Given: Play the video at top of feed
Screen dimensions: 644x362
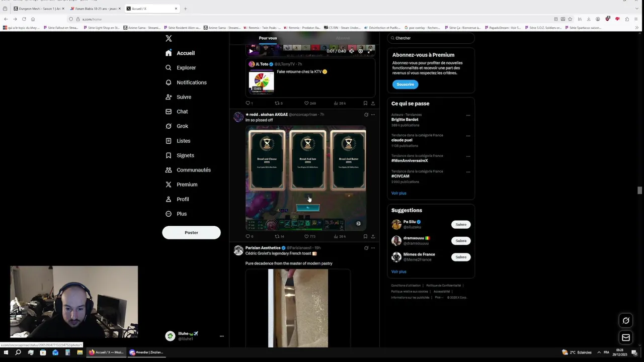Looking at the screenshot, I should point(251,51).
